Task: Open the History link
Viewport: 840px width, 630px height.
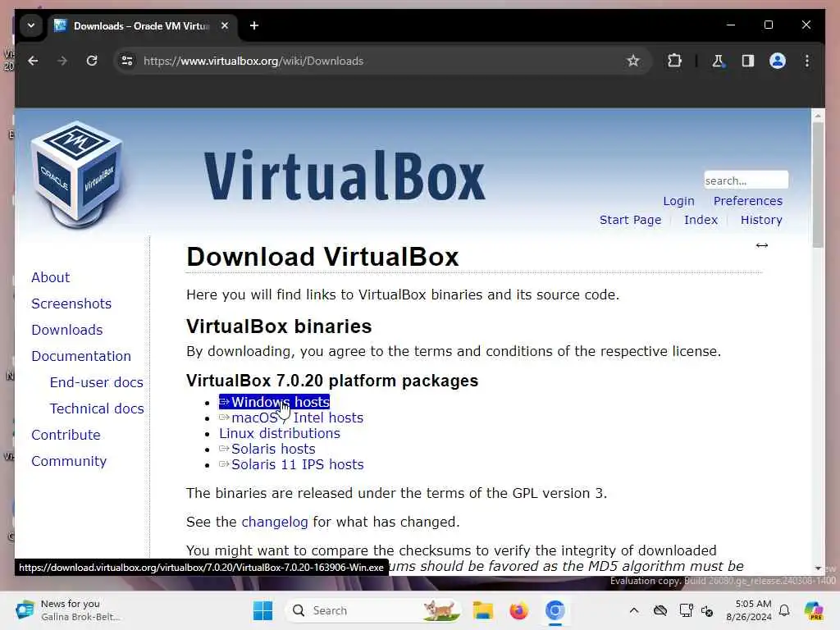Action: click(761, 220)
